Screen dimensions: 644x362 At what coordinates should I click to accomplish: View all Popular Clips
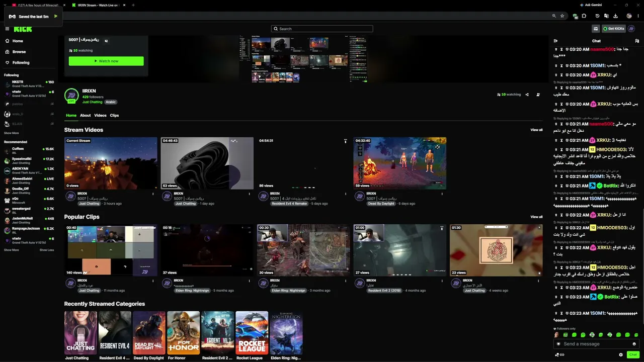click(536, 217)
